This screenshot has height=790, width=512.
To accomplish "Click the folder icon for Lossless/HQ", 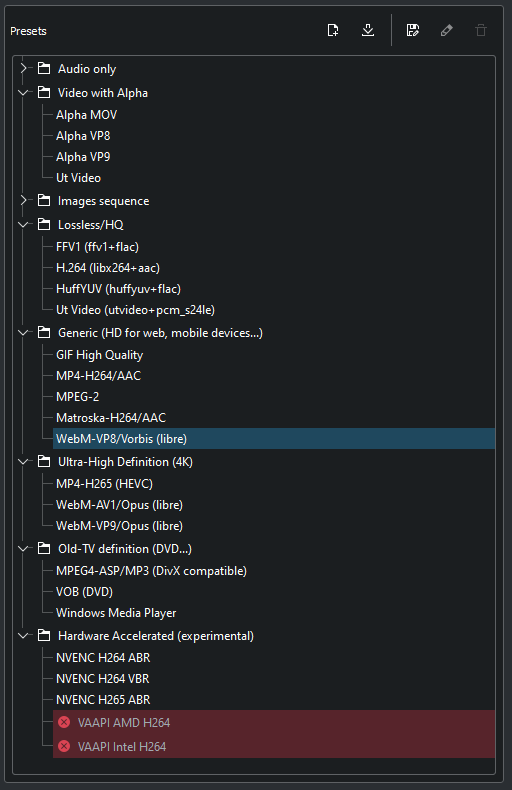I will 44,224.
